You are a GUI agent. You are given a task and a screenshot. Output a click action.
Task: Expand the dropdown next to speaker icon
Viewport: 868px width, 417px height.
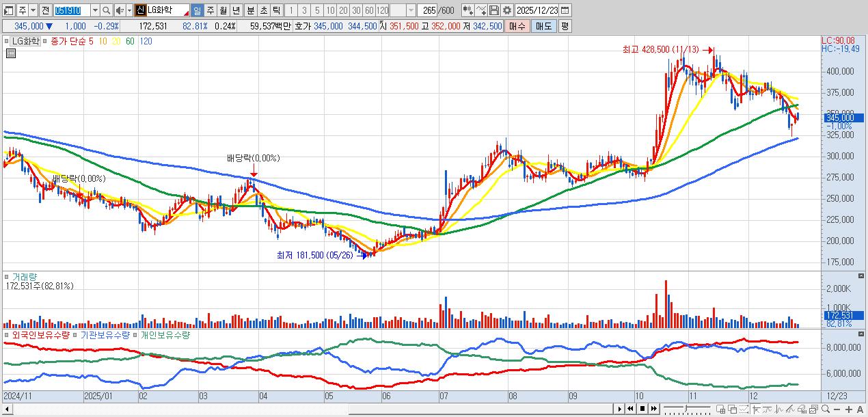coord(129,10)
